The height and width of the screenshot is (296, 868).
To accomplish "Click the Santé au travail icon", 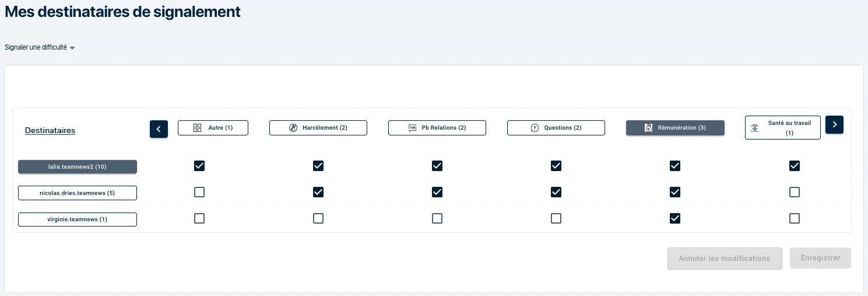I will (755, 128).
